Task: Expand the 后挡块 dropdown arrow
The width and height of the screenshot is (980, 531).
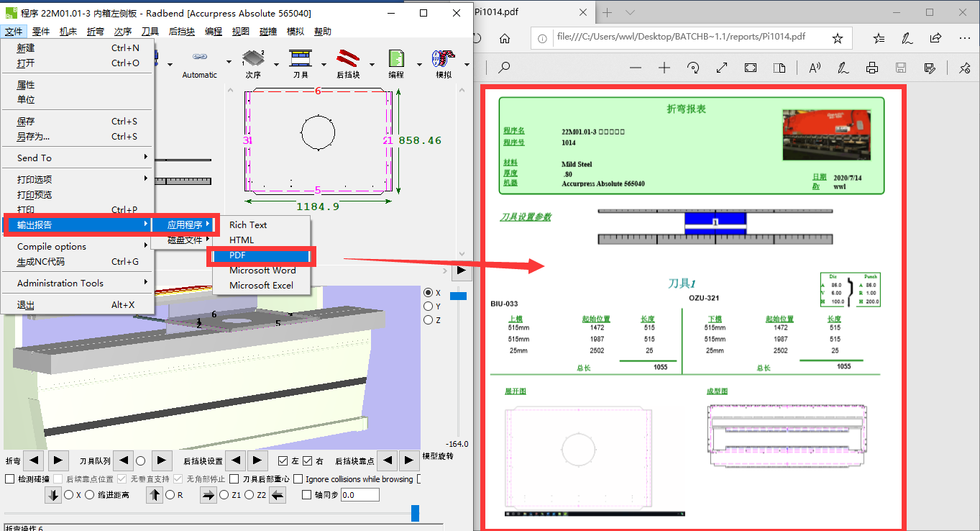Action: coord(371,64)
